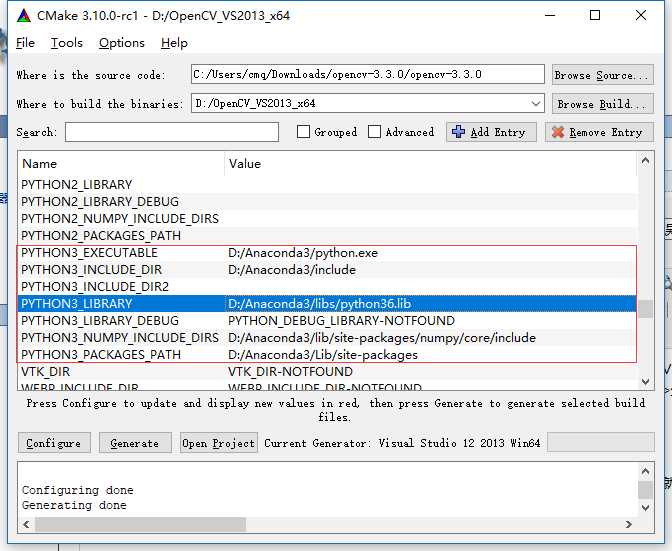672x551 pixels.
Task: Open the File menu
Action: [25, 43]
